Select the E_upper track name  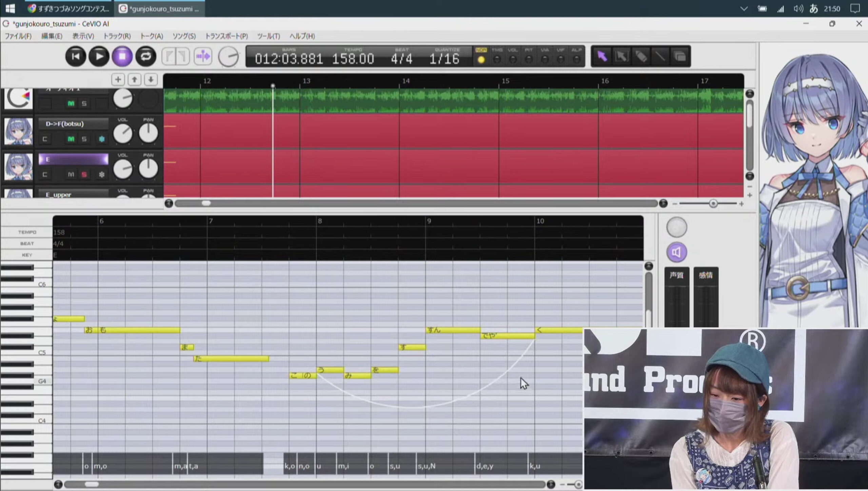[73, 195]
